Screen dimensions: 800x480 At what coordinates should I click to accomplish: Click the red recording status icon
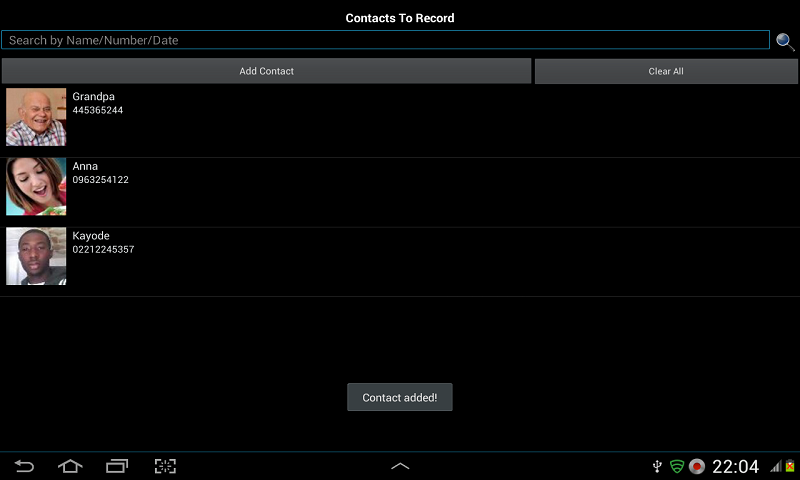click(x=696, y=466)
